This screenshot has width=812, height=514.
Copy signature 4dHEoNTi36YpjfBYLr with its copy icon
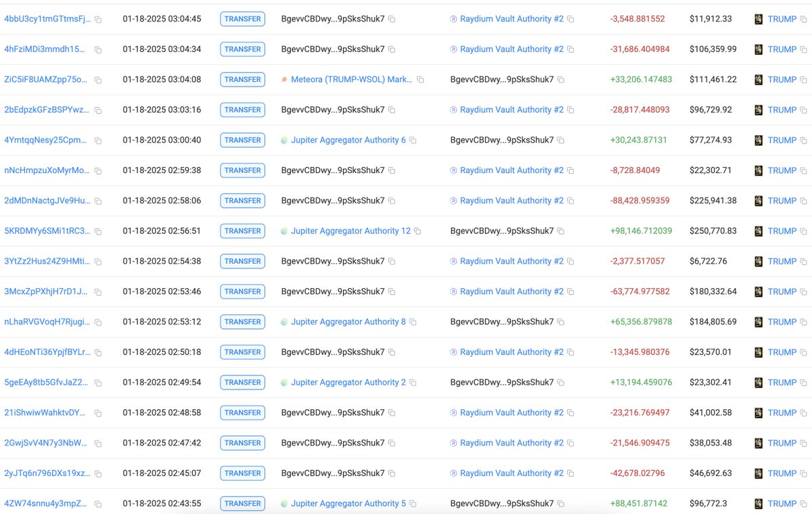(x=98, y=353)
